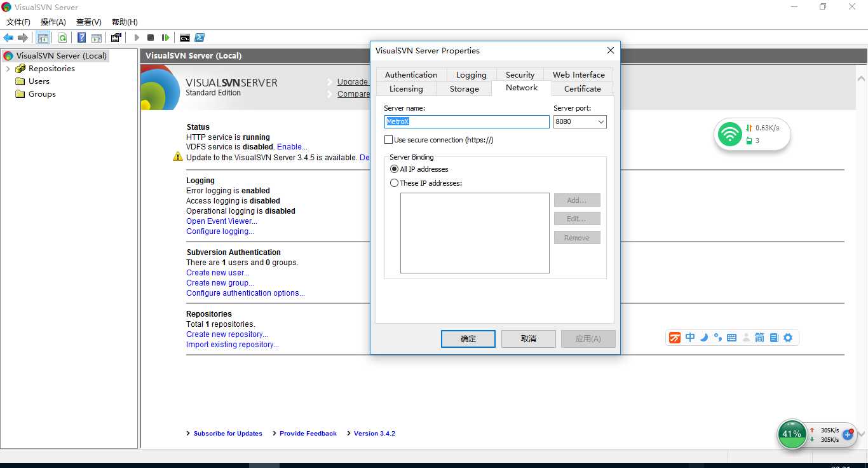This screenshot has width=868, height=468.
Task: Click the 确定 button
Action: [x=468, y=339]
